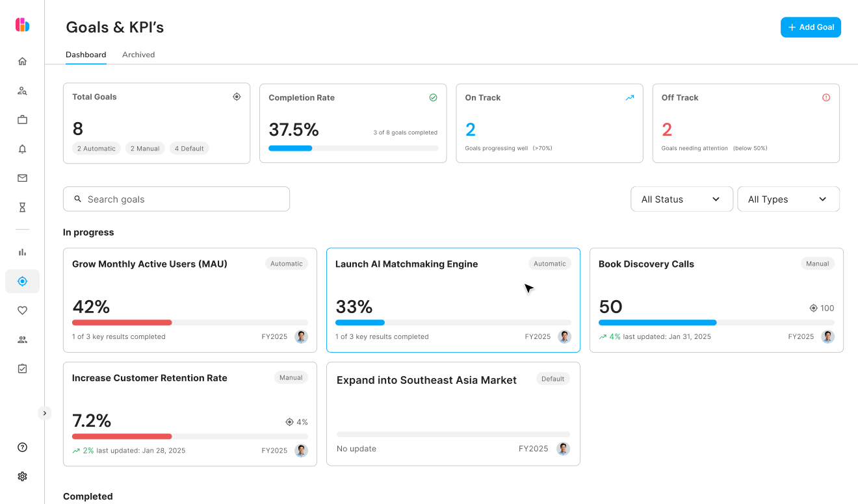Switch to the Archived tab
Viewport: 858px width, 504px height.
(138, 55)
